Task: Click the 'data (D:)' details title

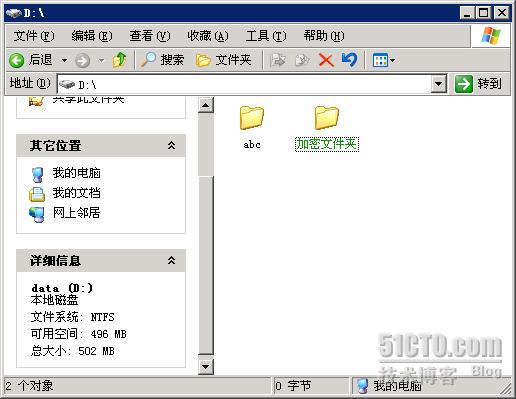Action: click(x=62, y=288)
